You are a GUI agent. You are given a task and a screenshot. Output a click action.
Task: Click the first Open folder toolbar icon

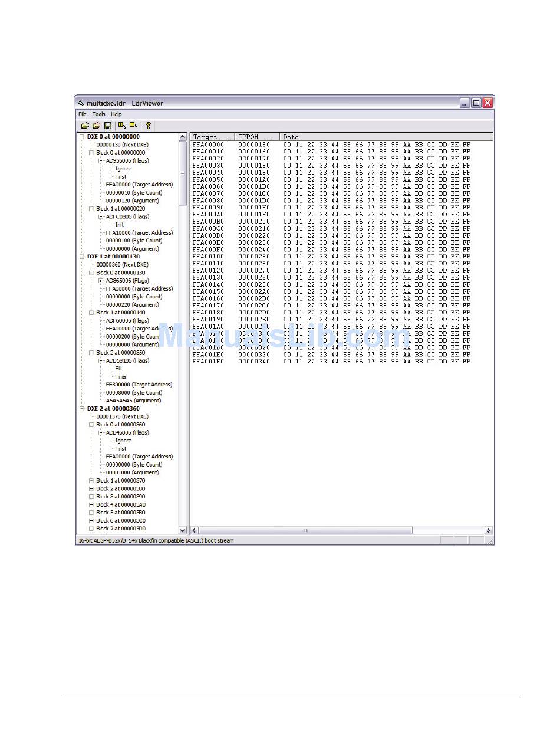click(x=85, y=126)
